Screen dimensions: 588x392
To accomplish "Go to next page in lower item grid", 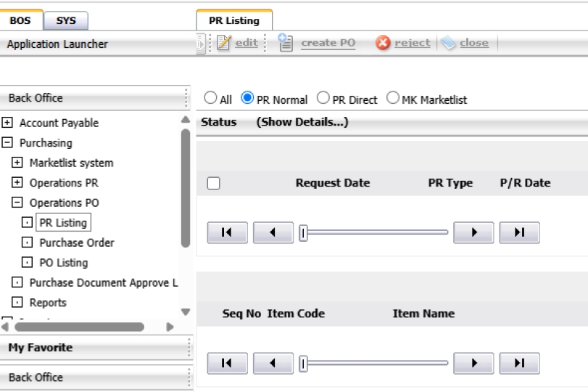I will 473,363.
